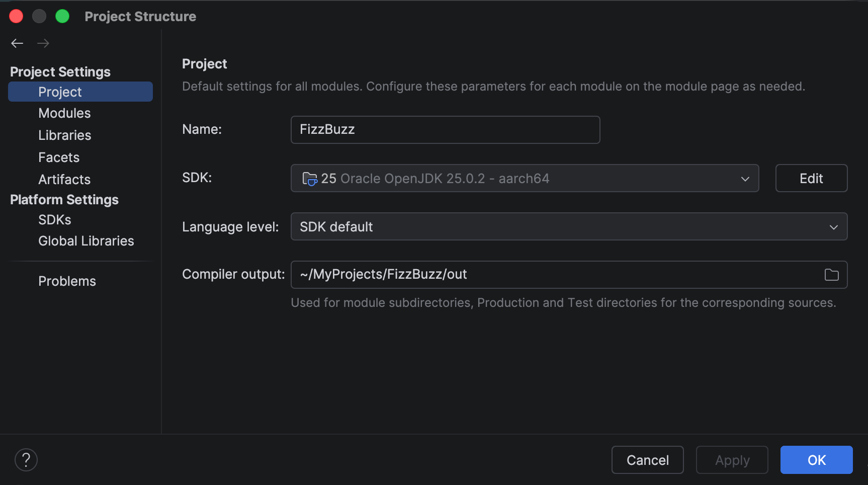The width and height of the screenshot is (868, 485).
Task: Open SDKs under Platform Settings
Action: (55, 220)
